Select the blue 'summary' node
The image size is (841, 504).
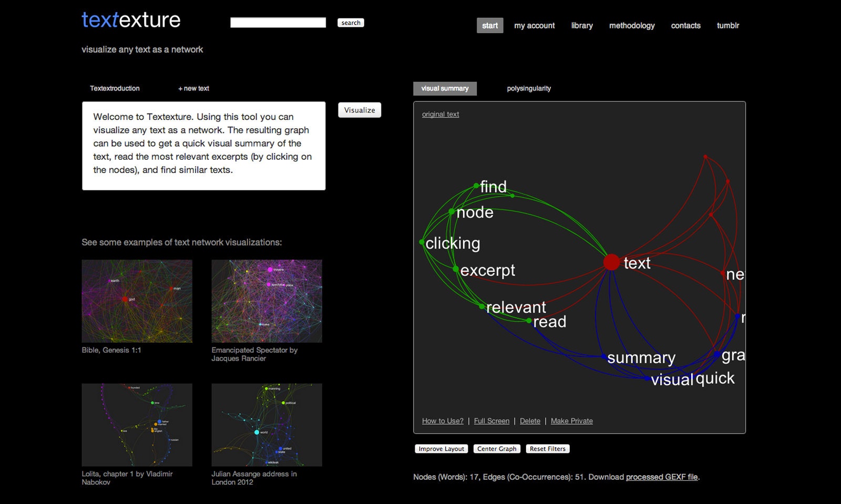(x=603, y=356)
